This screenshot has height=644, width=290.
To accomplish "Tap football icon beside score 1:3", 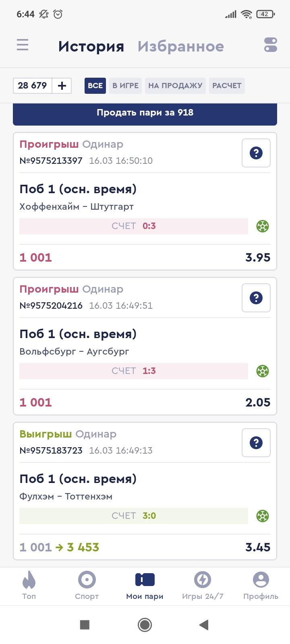I will (x=263, y=371).
